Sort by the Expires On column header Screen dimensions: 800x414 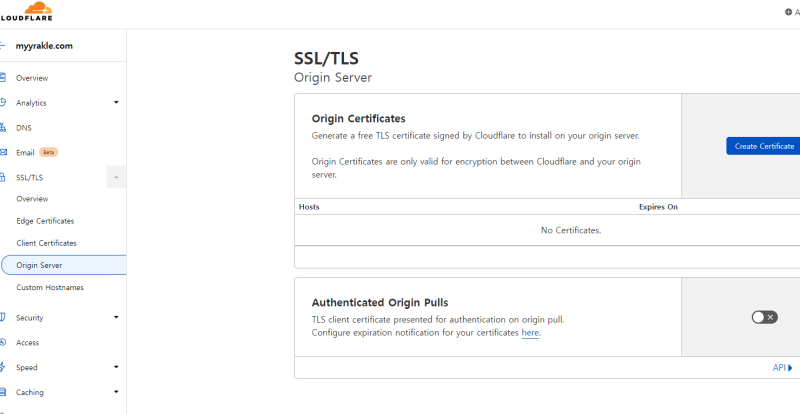[x=658, y=207]
